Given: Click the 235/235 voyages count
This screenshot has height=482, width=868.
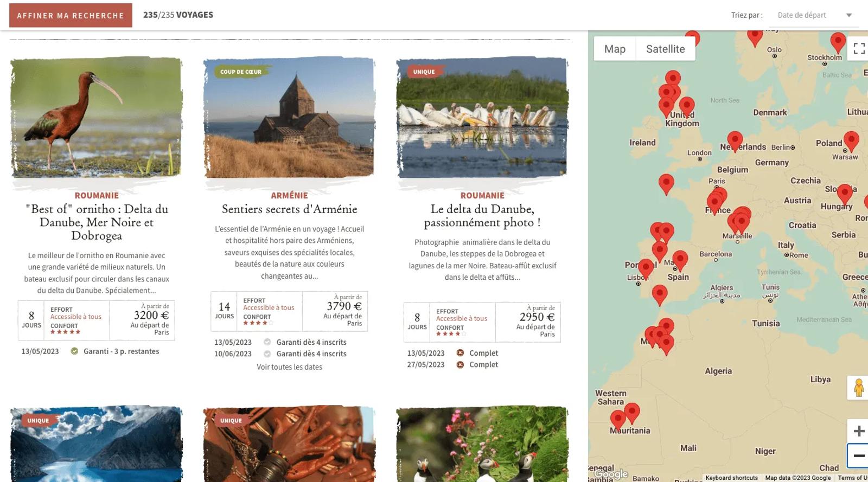Looking at the screenshot, I should [x=178, y=15].
